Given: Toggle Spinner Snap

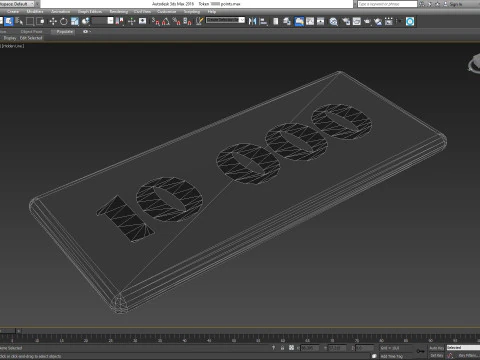Looking at the screenshot, I should (x=188, y=21).
